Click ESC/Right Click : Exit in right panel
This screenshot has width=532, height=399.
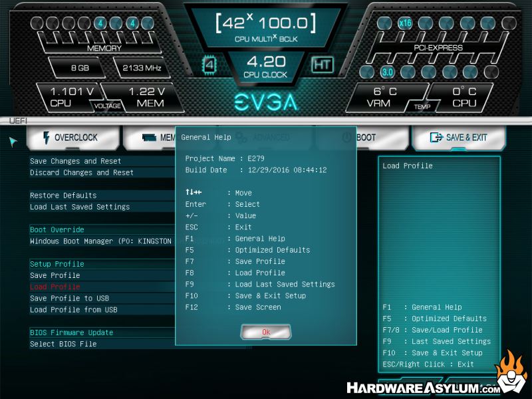pyautogui.click(x=428, y=364)
